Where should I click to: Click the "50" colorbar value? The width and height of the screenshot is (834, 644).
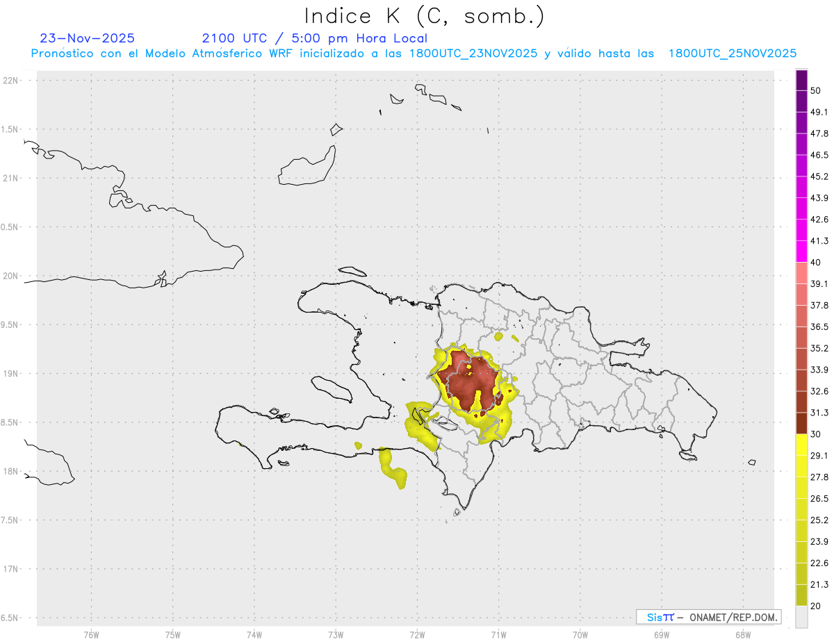click(817, 91)
